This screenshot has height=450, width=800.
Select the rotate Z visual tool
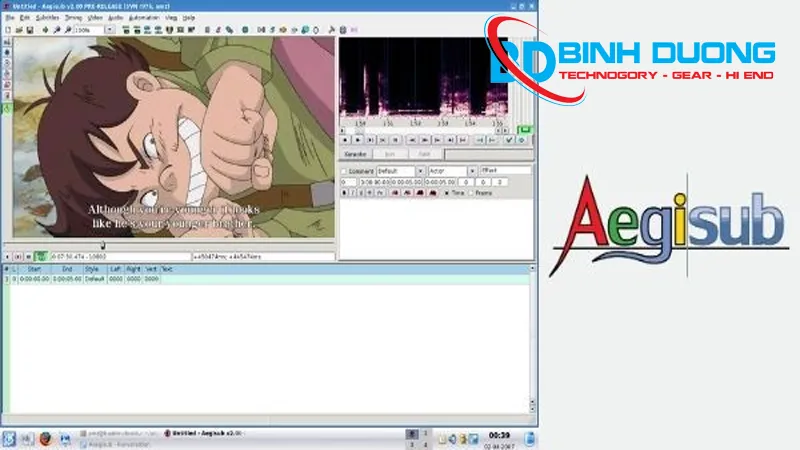pyautogui.click(x=7, y=63)
